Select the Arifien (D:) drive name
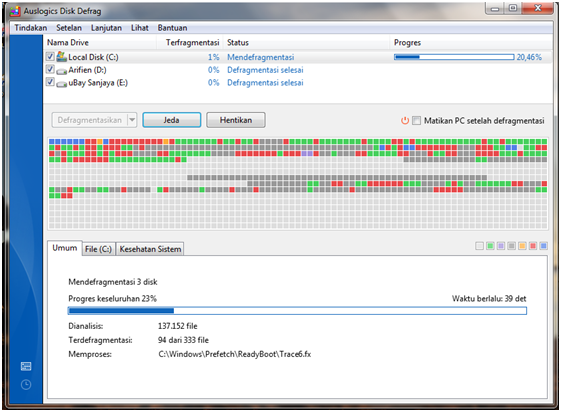This screenshot has height=412, width=561. (87, 70)
